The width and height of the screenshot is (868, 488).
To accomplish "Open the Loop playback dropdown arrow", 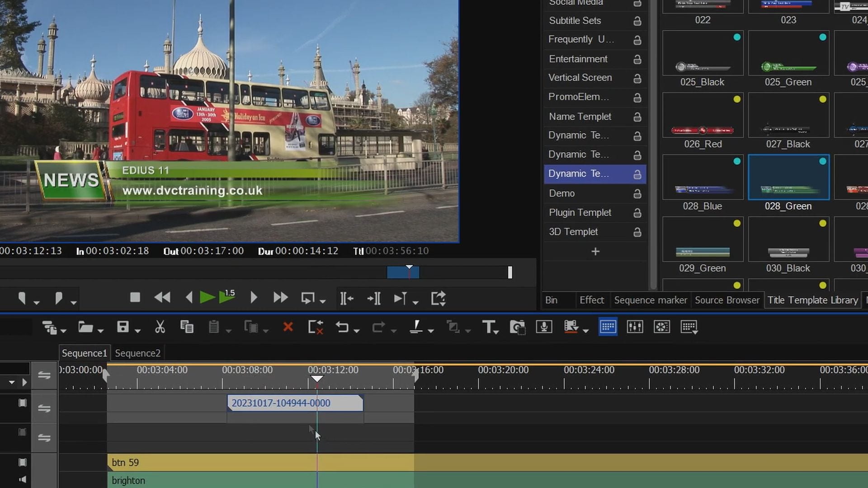I will [323, 301].
